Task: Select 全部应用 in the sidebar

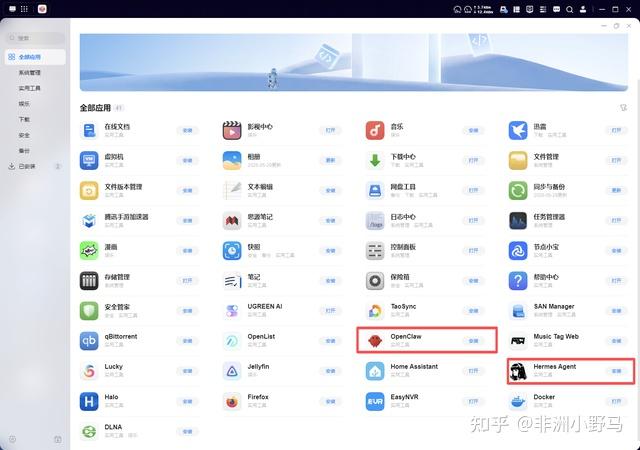Action: point(35,57)
